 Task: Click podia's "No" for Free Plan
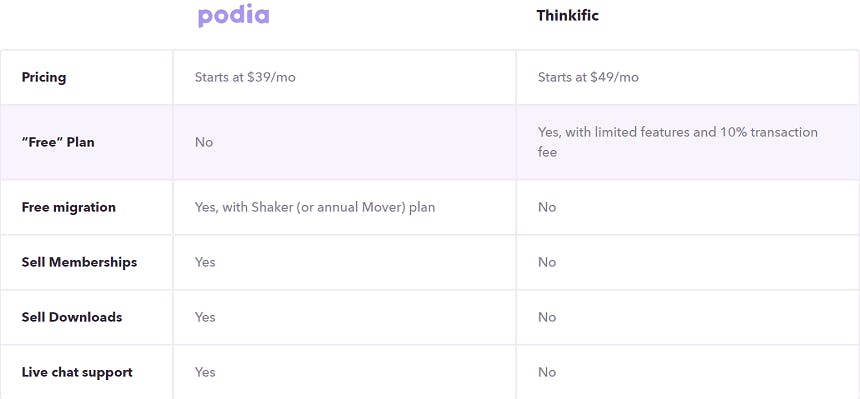click(x=203, y=142)
